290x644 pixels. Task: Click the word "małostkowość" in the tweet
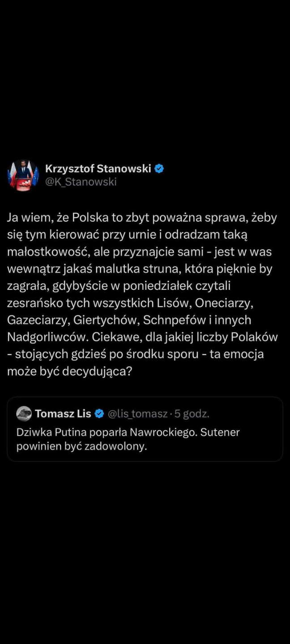click(48, 252)
